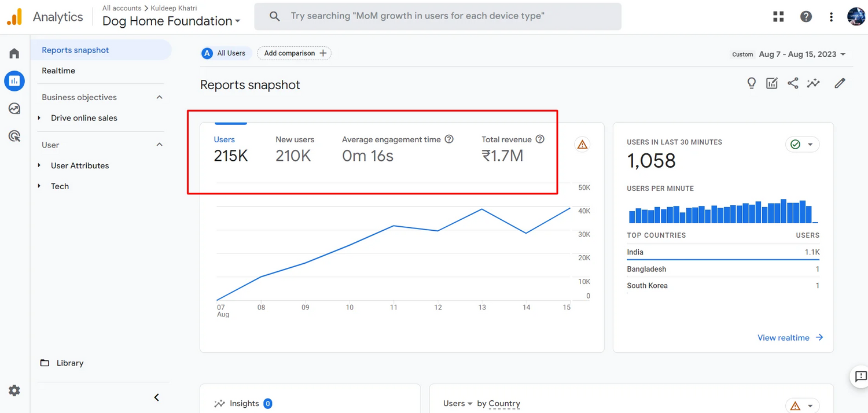Image resolution: width=868 pixels, height=413 pixels.
Task: Open the Dog Home Foundation property selector
Action: click(x=171, y=21)
